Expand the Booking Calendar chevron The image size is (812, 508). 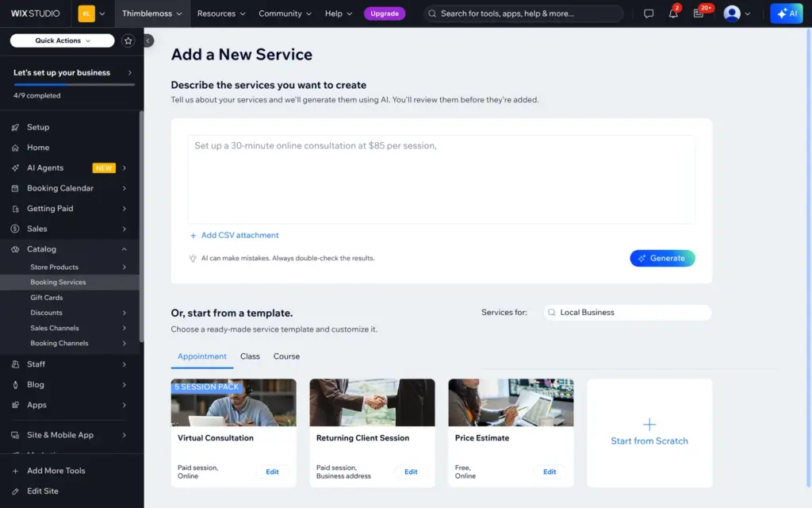tap(124, 188)
